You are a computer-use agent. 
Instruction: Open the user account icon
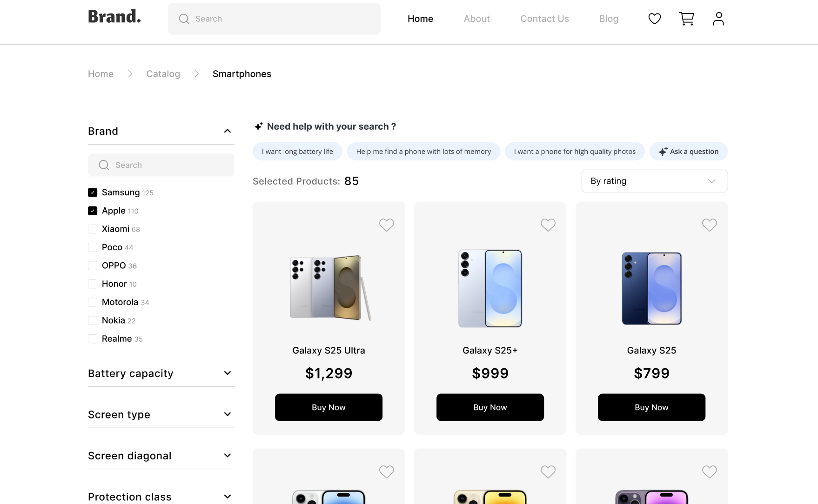718,19
